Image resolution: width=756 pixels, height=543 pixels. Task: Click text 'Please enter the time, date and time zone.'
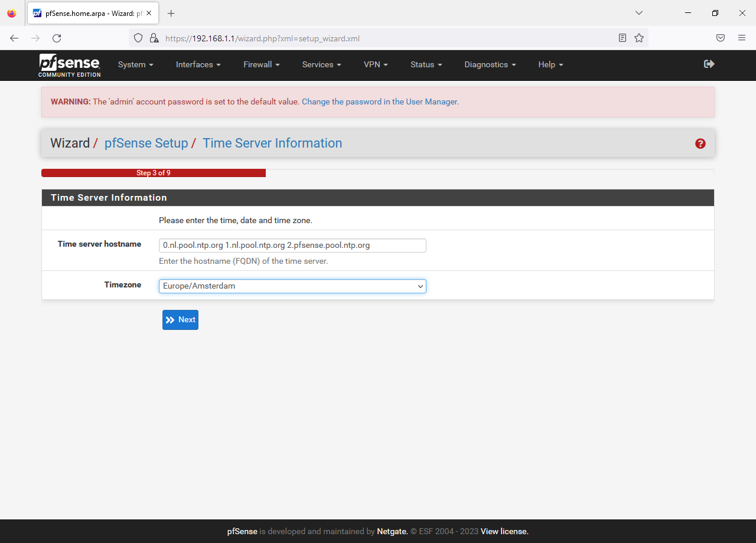[x=236, y=221]
